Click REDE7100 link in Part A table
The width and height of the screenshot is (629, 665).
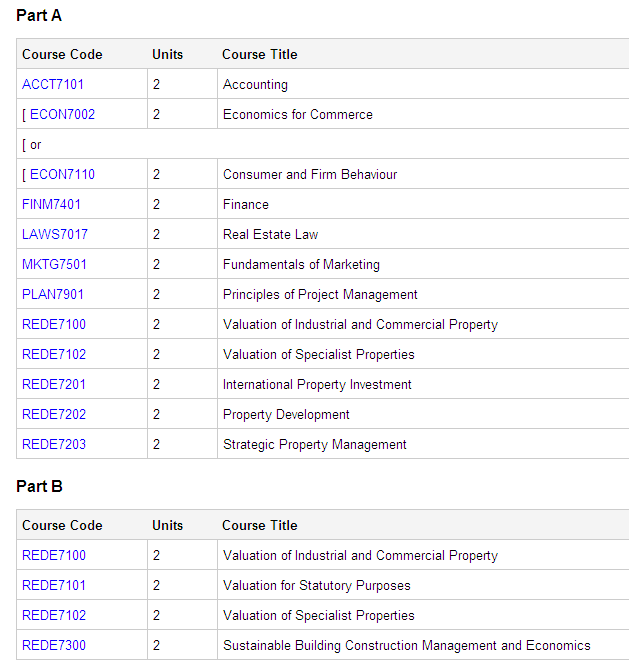[54, 325]
